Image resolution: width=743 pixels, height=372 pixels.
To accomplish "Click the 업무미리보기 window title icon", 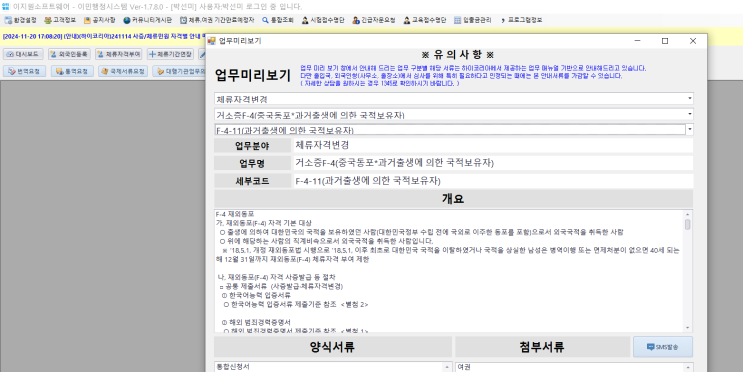I will click(x=212, y=41).
